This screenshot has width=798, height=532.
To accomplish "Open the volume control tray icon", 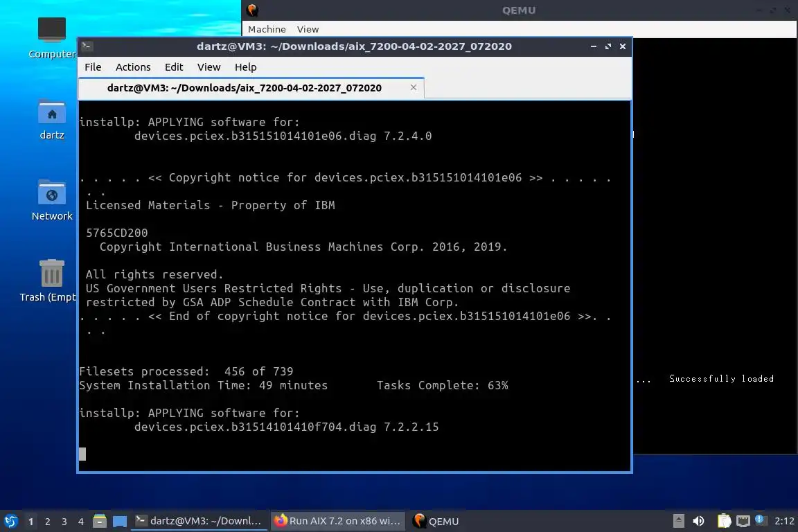I will coord(699,521).
